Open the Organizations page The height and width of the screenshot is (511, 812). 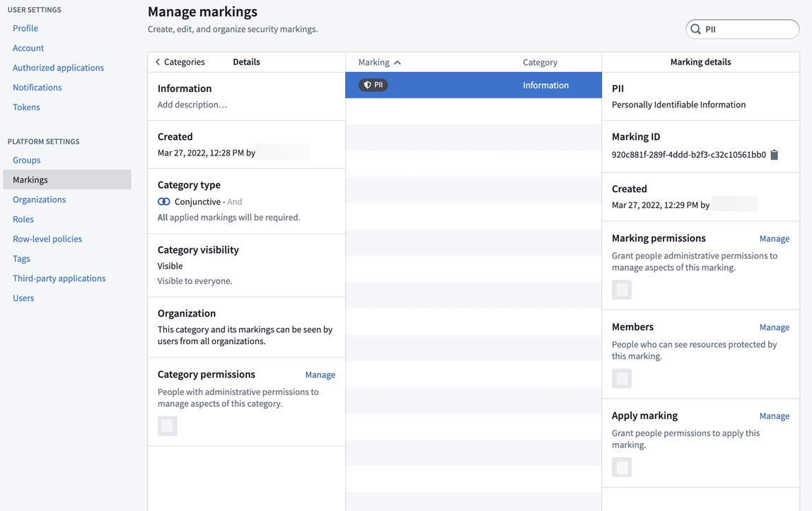click(40, 199)
